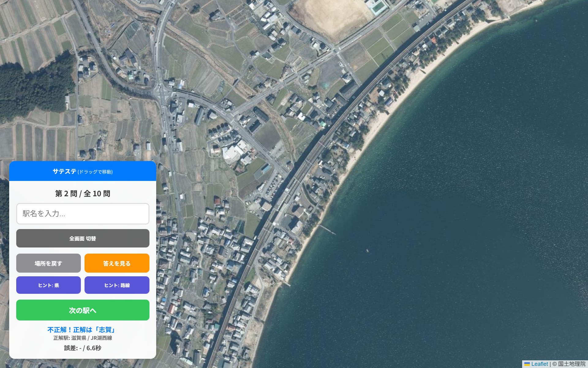Click the 国土地理院 attribution text
588x368 pixels.
pyautogui.click(x=572, y=364)
